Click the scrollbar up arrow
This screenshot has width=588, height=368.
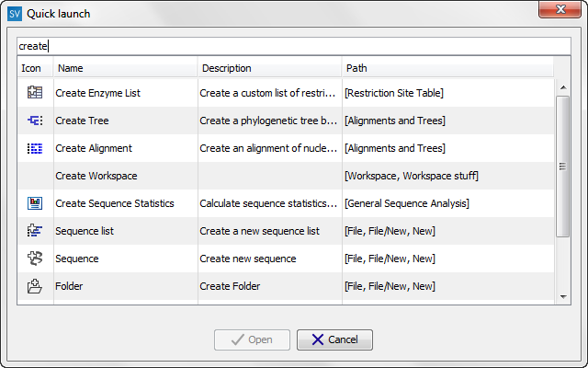tap(563, 87)
